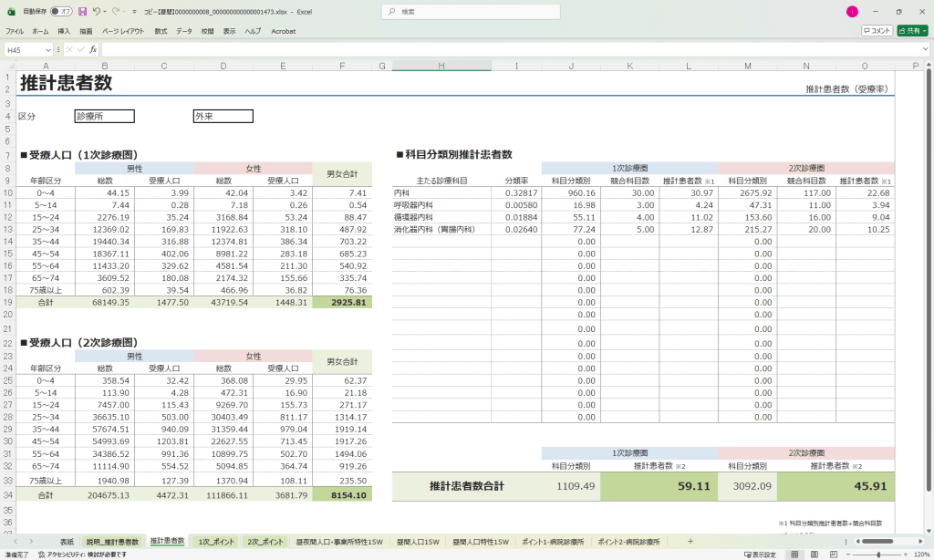Switch to Page Break Preview in the status bar
The width and height of the screenshot is (934, 560).
point(835,553)
